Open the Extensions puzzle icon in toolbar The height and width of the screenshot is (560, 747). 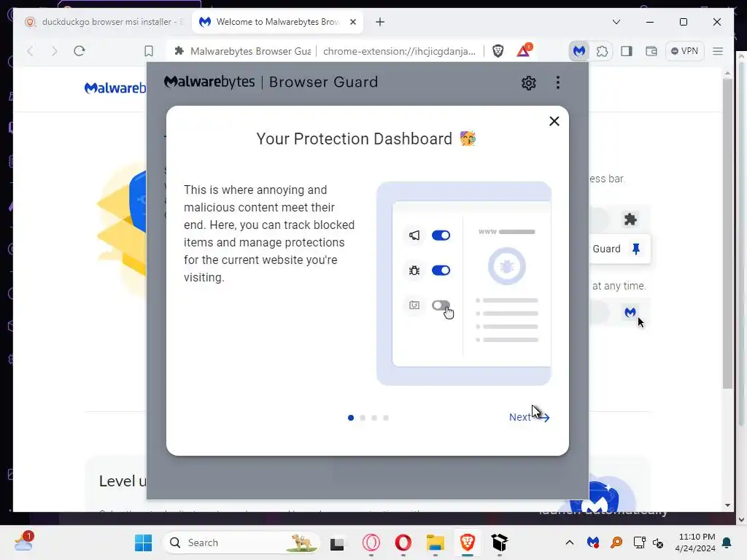click(602, 51)
